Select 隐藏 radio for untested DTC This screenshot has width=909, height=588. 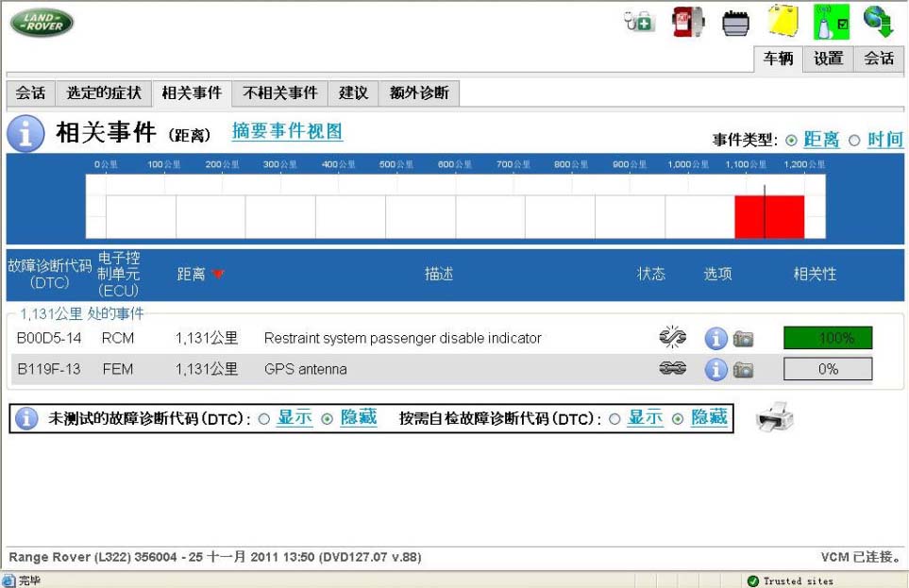327,419
